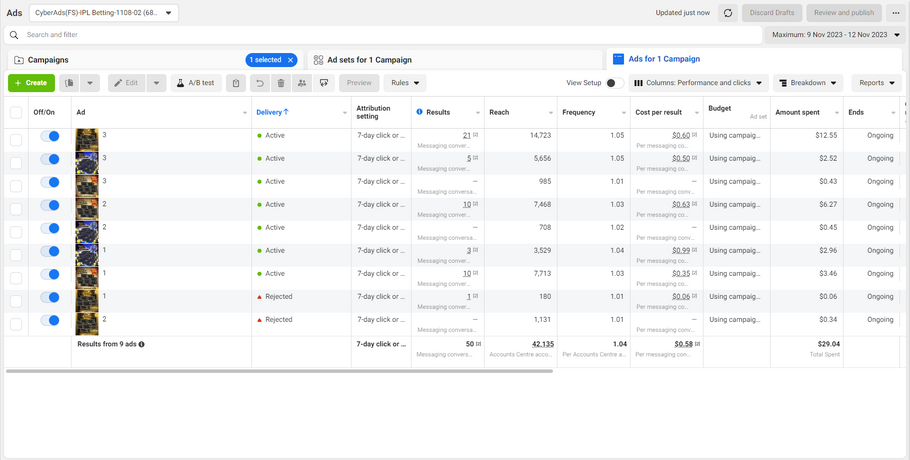Click the green Create button
This screenshot has width=910, height=460.
pos(31,83)
